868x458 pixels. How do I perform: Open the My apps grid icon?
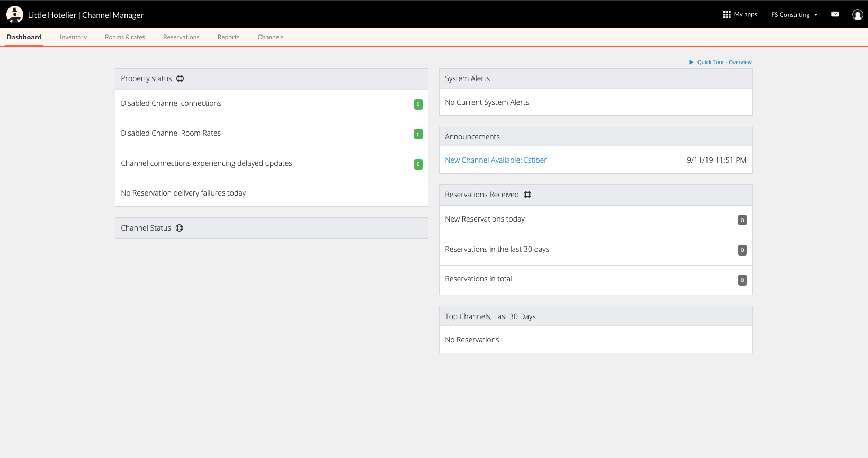[727, 15]
